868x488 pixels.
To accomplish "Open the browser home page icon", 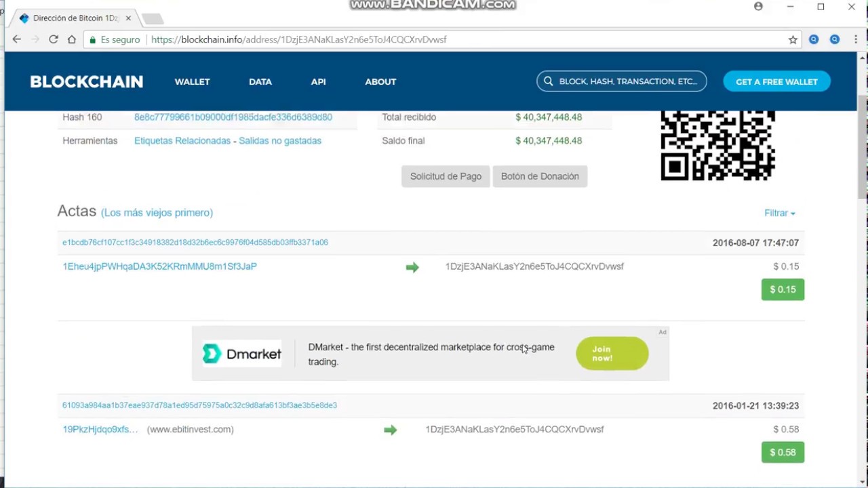I will [x=72, y=39].
